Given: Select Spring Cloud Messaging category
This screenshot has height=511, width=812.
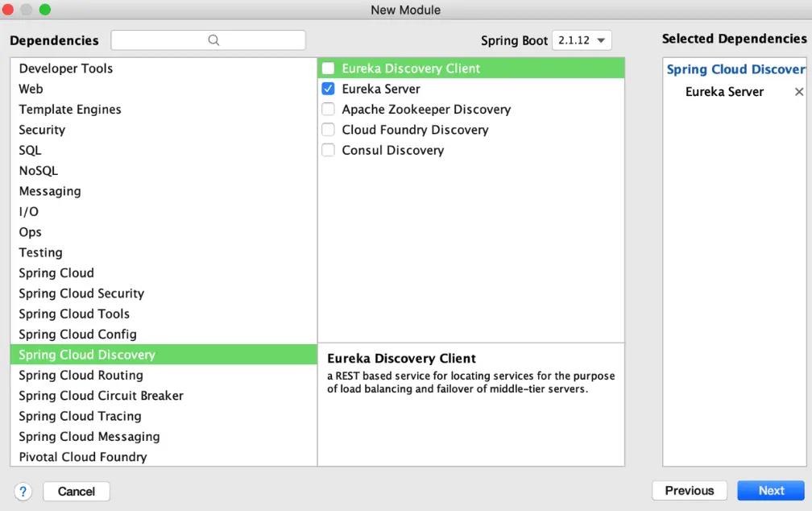Looking at the screenshot, I should tap(164, 436).
